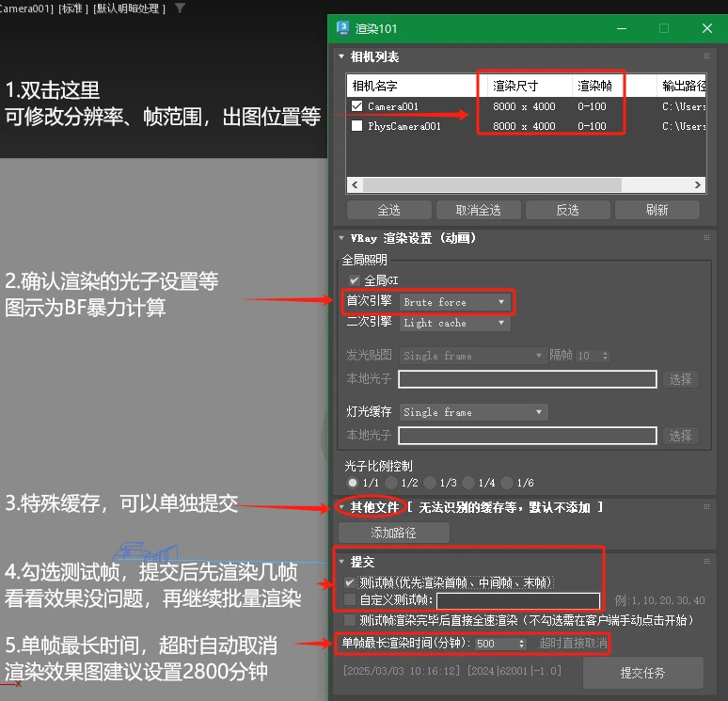
Task: Collapse the VRay 渲染设置 section
Action: coord(341,238)
